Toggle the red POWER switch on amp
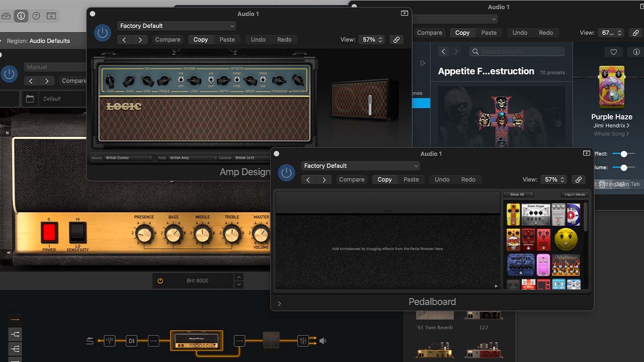This screenshot has width=644, height=362. pos(49,233)
